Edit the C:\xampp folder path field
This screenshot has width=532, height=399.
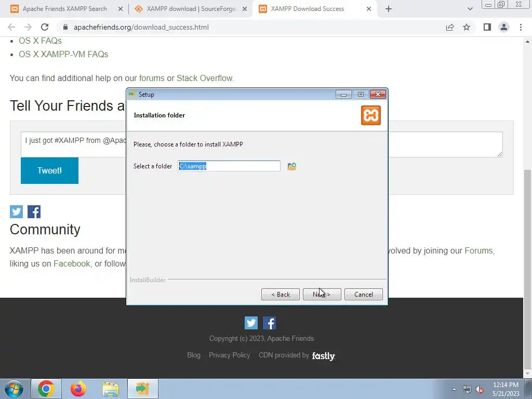point(229,166)
